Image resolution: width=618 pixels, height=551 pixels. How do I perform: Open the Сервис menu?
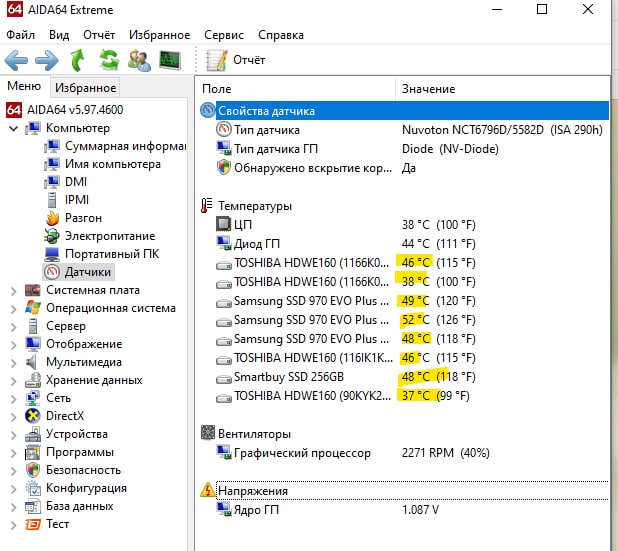[x=224, y=35]
